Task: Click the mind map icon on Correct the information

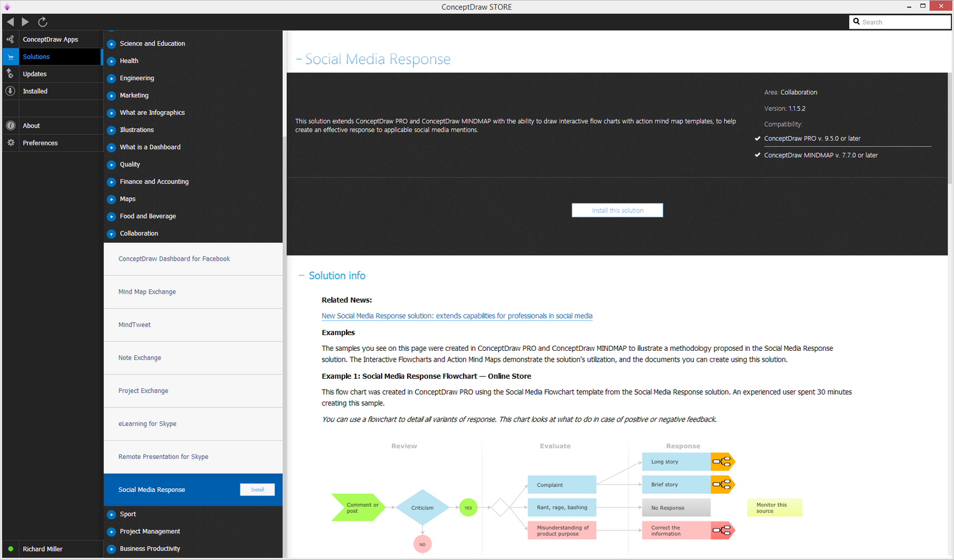Action: coord(722,530)
